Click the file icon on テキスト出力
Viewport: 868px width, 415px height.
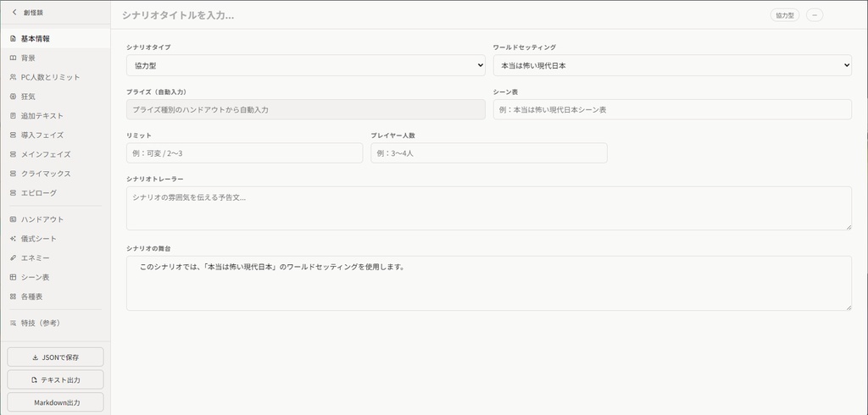coord(34,380)
